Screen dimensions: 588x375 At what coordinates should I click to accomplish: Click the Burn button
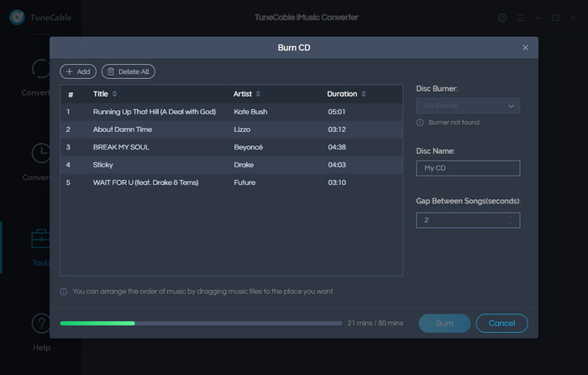click(444, 323)
